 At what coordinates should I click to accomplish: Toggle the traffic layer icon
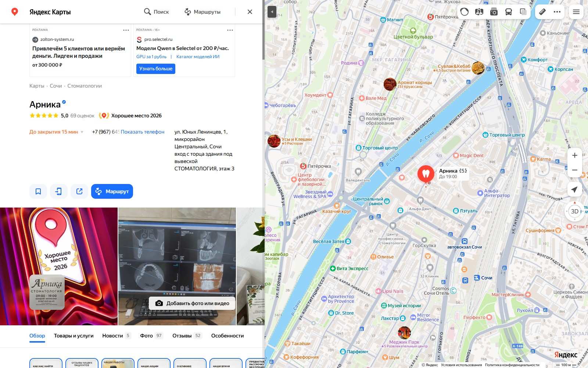click(x=465, y=12)
